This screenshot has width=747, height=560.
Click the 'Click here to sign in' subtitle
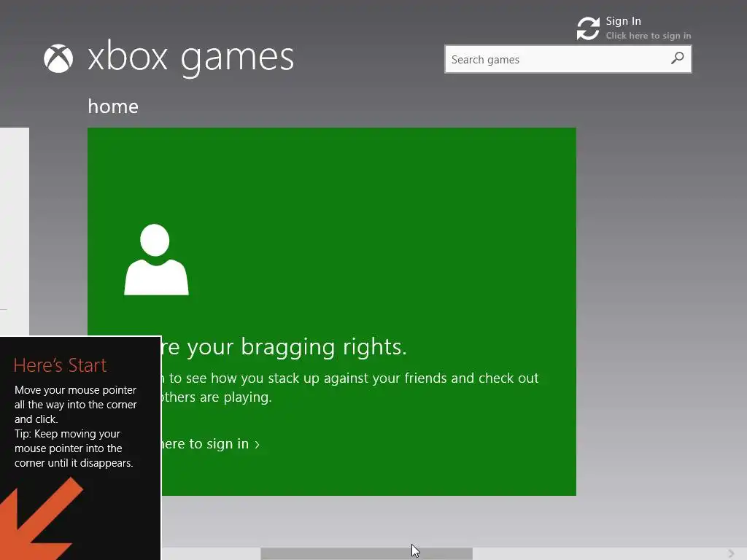(648, 36)
